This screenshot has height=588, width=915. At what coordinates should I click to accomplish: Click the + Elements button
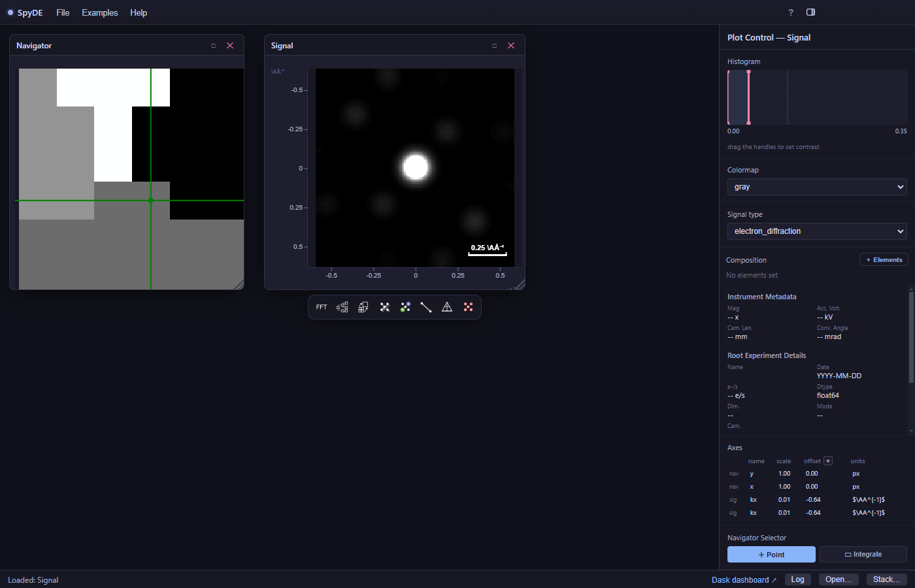(x=884, y=260)
